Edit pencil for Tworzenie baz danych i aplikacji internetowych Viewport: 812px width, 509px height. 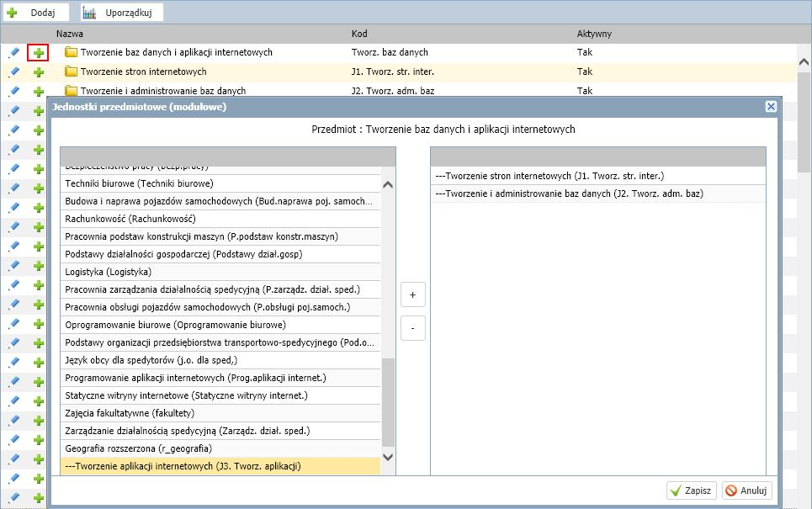coord(14,52)
